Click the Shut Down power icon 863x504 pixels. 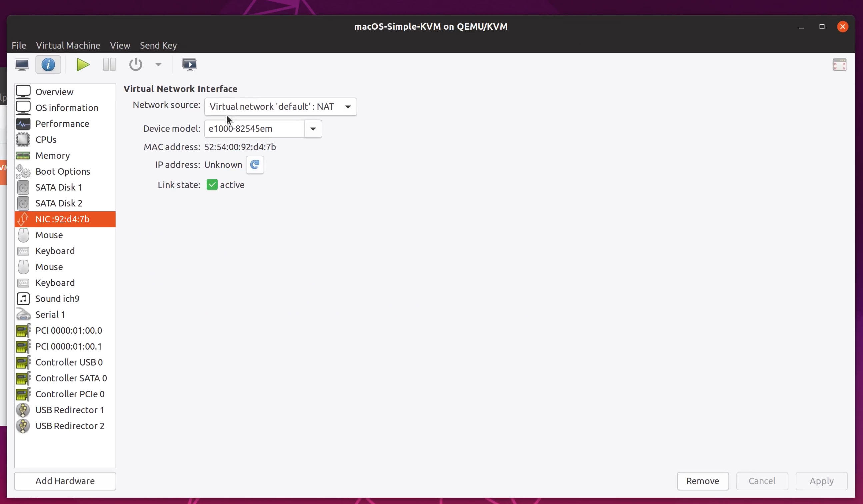136,64
